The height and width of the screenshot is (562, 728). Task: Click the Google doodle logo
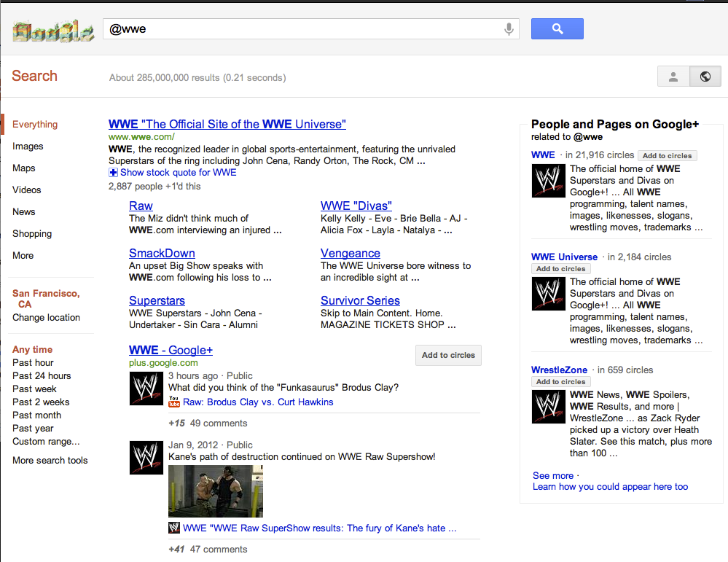coord(53,31)
